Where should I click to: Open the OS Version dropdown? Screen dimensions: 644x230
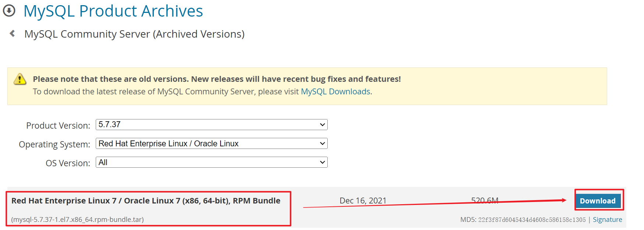point(211,162)
